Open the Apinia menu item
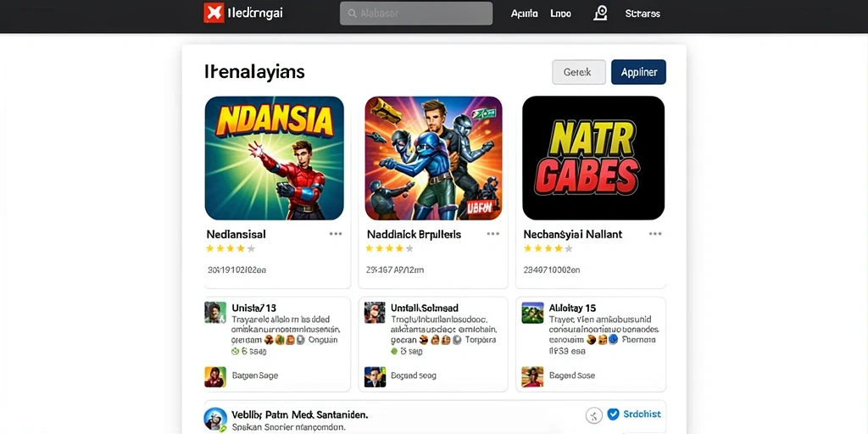Screen dimensions: 868x434 coord(524,14)
